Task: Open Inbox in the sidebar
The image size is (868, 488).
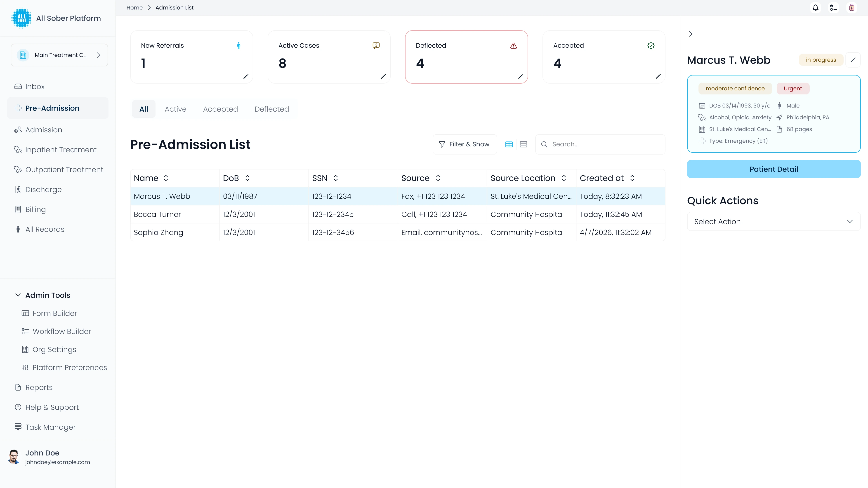Action: 58,87
